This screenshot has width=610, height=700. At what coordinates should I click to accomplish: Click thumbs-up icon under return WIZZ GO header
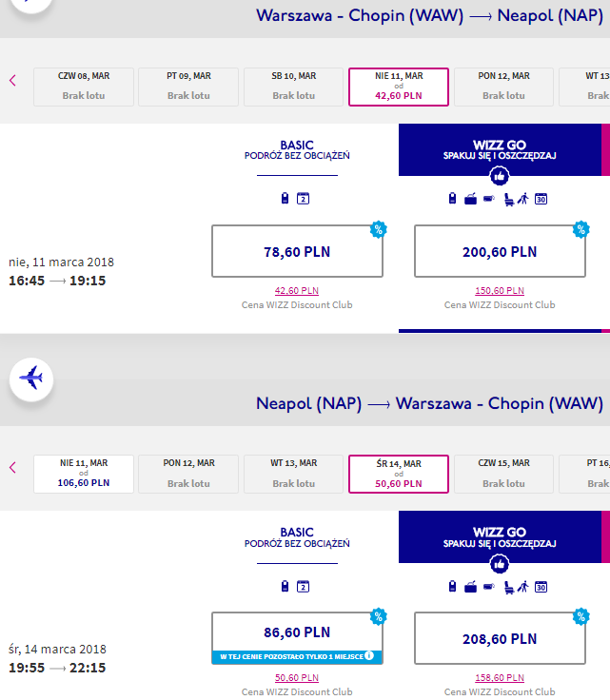point(500,564)
